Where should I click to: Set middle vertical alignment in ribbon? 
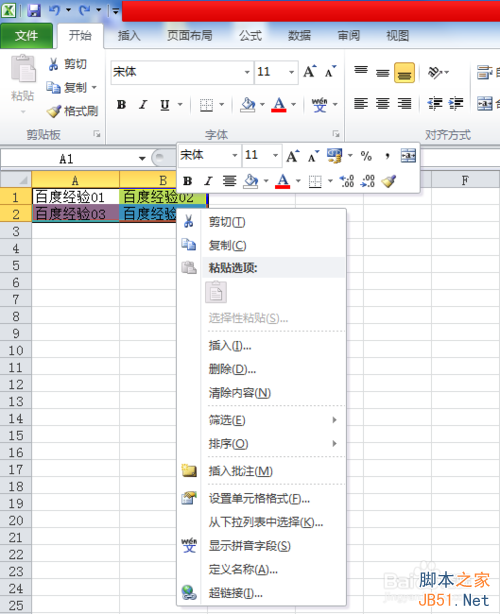tap(383, 72)
